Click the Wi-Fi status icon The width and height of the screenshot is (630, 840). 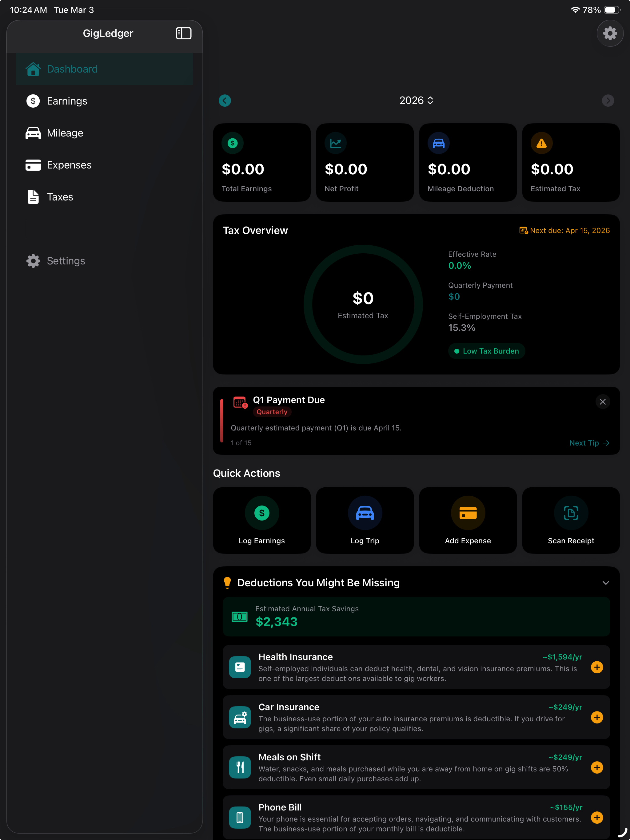pos(575,10)
